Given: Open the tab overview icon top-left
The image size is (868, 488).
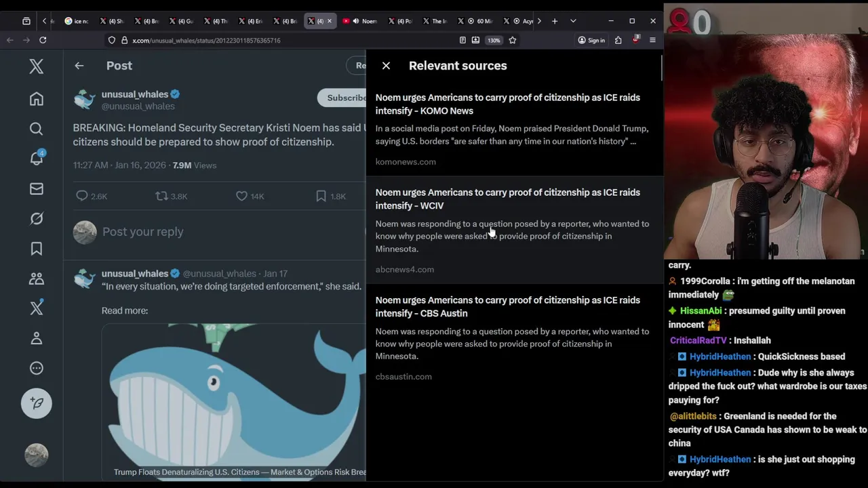Looking at the screenshot, I should tap(26, 21).
